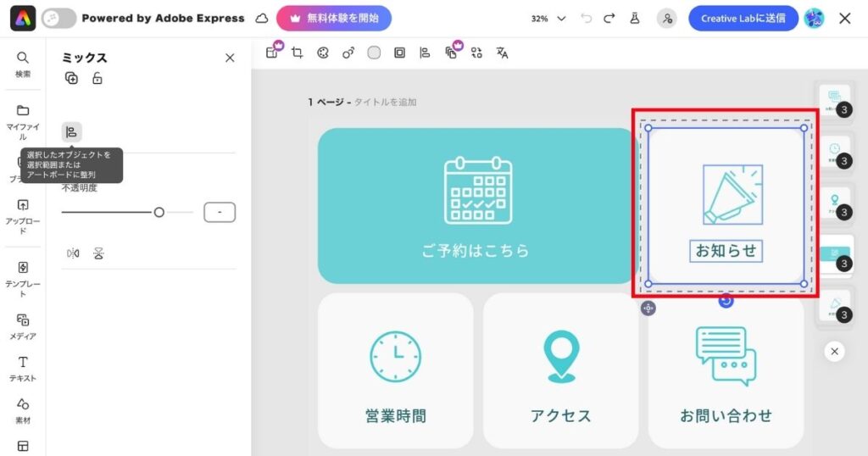Viewport: 868px width, 456px height.
Task: Click the grey background color swatch in the toolbar
Action: pos(374,53)
